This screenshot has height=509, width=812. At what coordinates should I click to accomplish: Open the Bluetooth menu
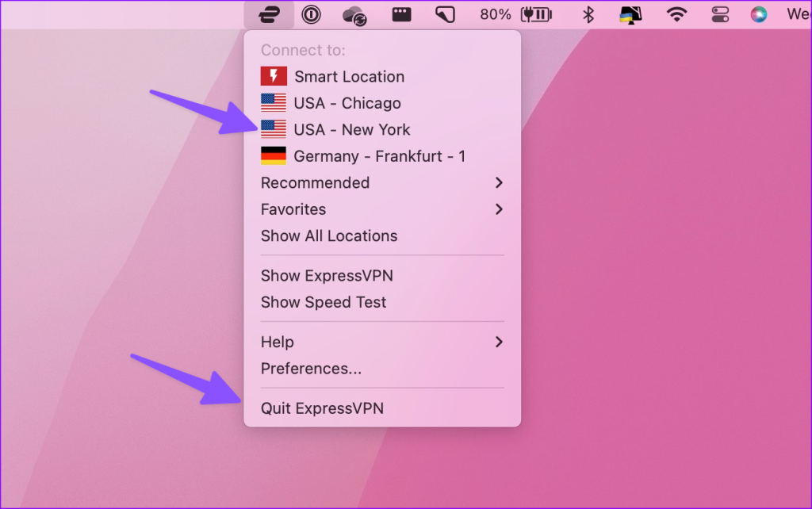point(588,14)
